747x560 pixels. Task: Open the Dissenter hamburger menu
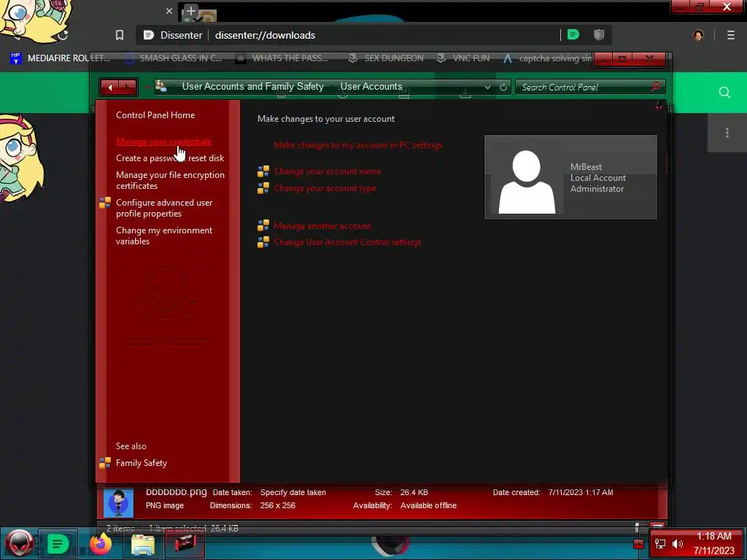pos(731,35)
